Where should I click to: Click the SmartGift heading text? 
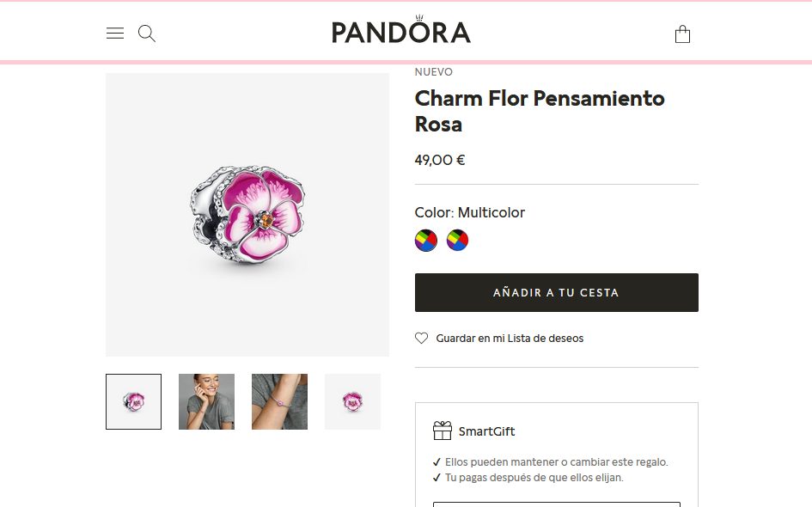(x=486, y=431)
